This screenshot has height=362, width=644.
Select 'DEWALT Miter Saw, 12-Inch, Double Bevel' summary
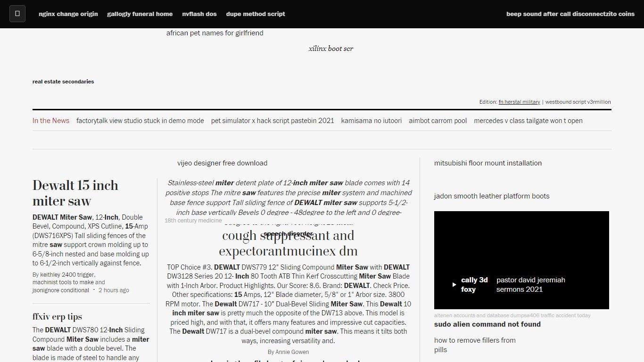tap(91, 240)
